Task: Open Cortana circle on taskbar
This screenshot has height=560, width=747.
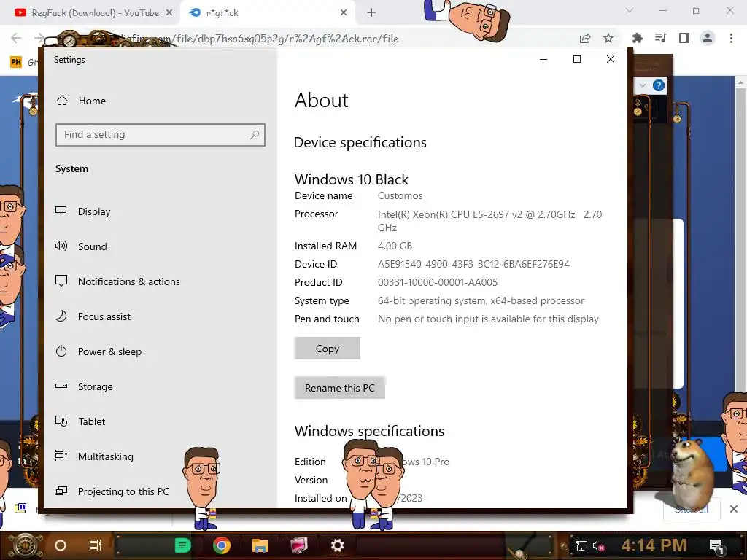Action: click(x=61, y=545)
